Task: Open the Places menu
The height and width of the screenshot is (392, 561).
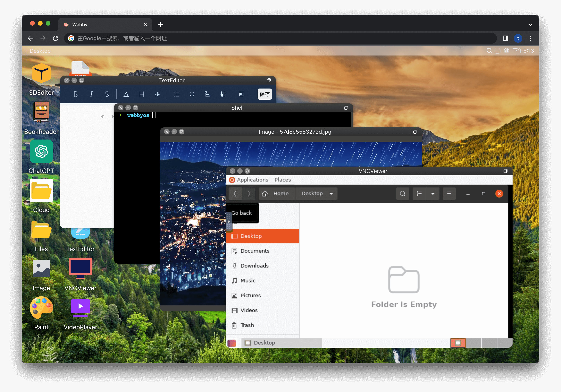Action: coord(282,180)
